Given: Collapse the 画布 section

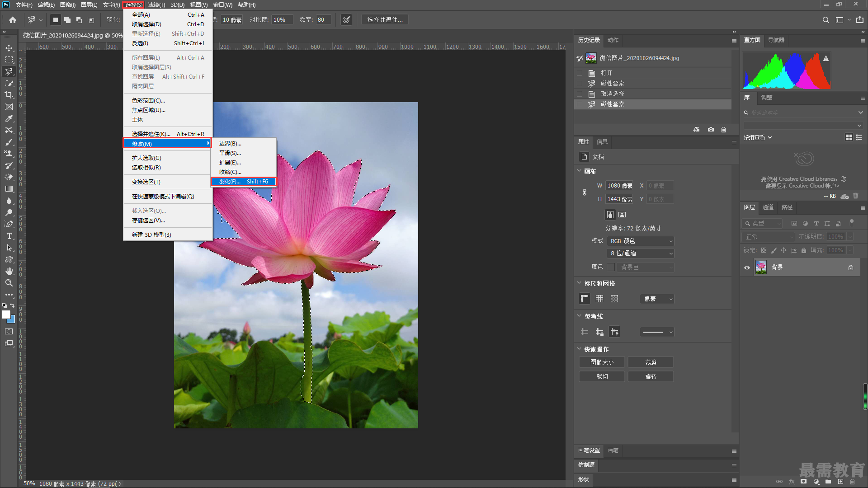Looking at the screenshot, I should 579,171.
